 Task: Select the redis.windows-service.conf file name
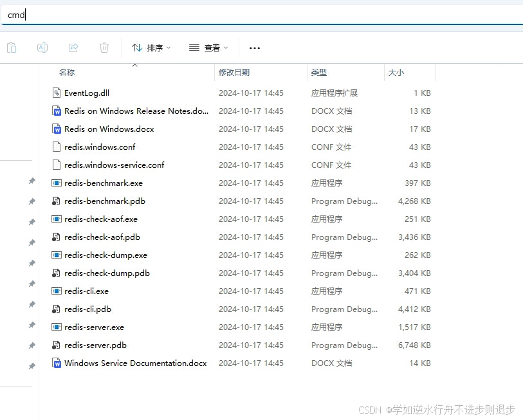pyautogui.click(x=114, y=165)
